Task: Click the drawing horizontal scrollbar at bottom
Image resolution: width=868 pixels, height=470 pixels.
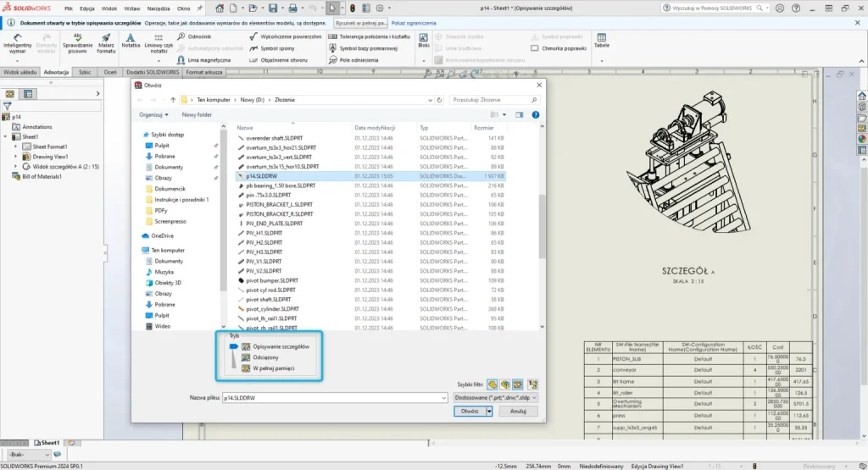Action: click(645, 443)
